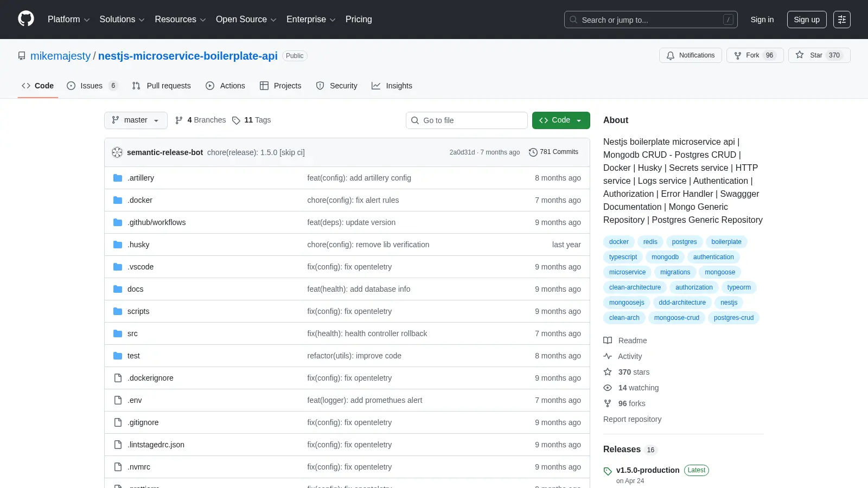Click the Go to file input

(467, 120)
